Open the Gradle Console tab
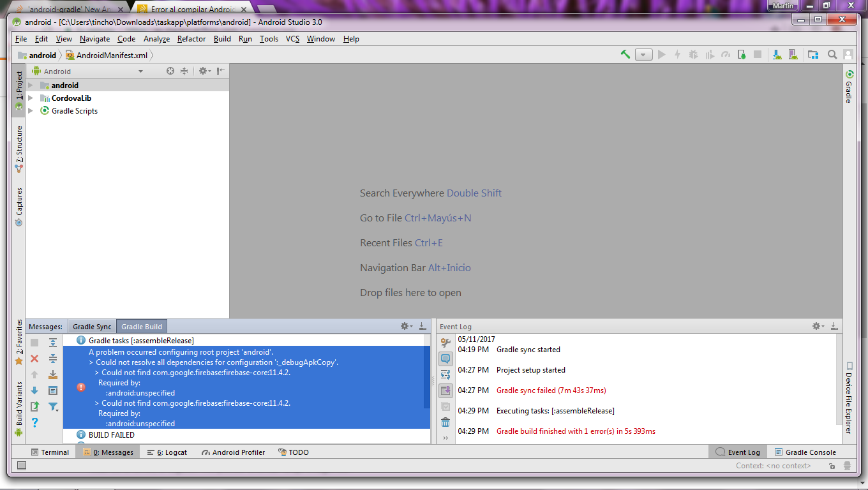 [x=805, y=452]
